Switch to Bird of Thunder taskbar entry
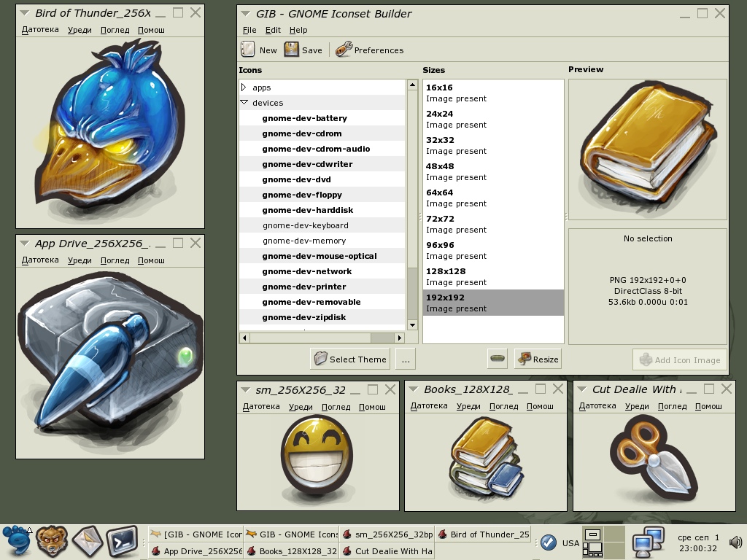747x560 pixels. [x=484, y=534]
